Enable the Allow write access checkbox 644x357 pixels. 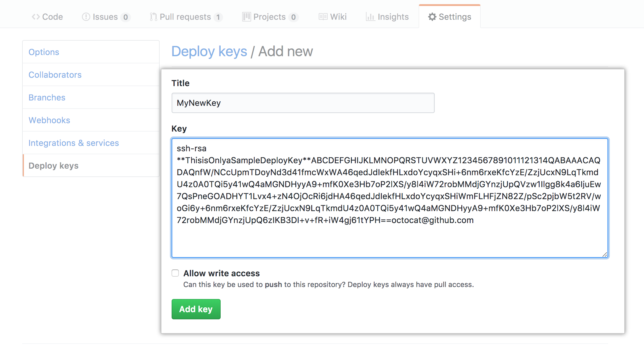[175, 273]
